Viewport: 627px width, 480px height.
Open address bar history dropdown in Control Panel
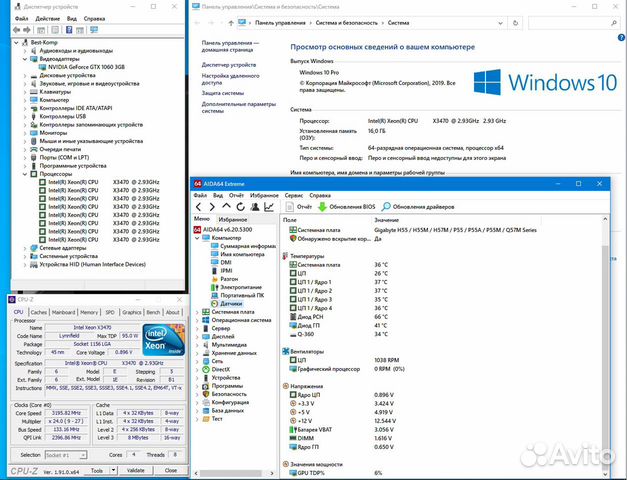500,23
